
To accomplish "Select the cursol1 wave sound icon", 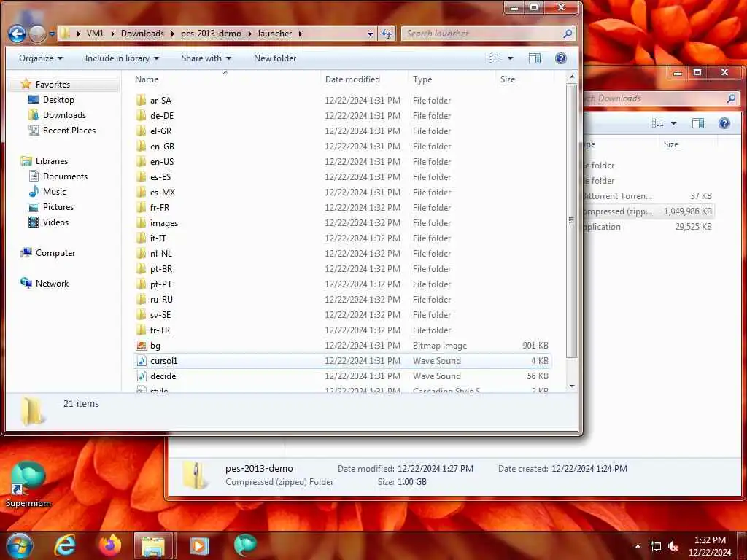I will tap(141, 360).
